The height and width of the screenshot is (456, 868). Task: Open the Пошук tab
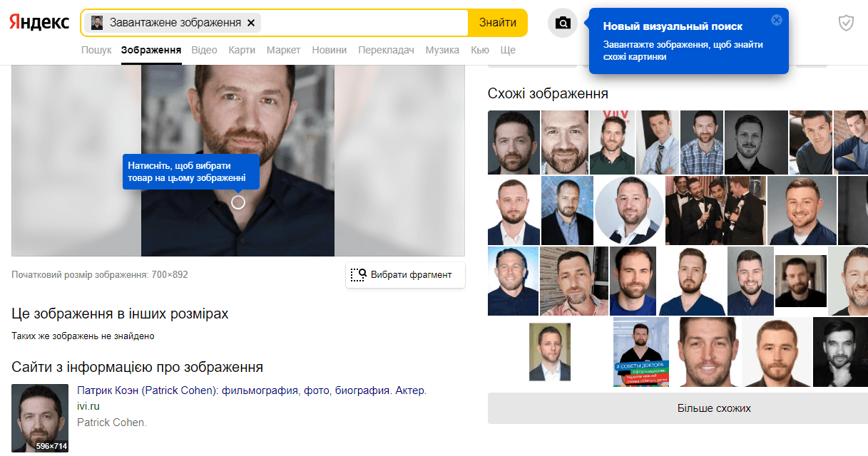96,50
